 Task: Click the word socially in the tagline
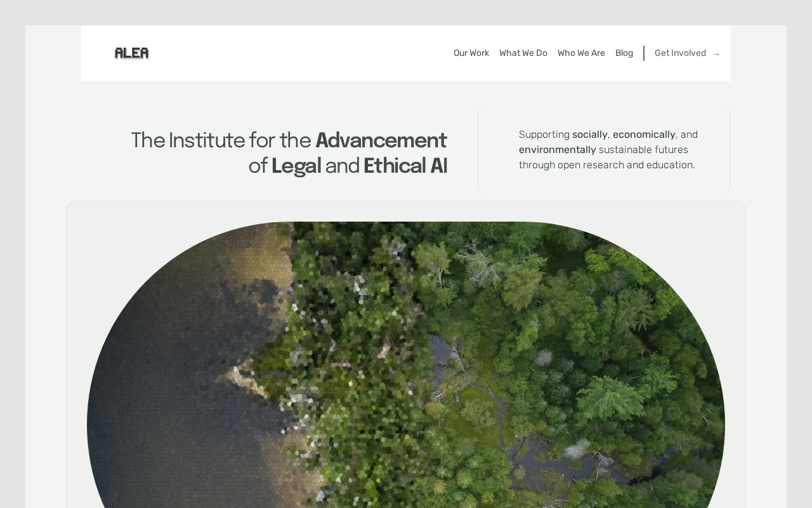pyautogui.click(x=590, y=135)
